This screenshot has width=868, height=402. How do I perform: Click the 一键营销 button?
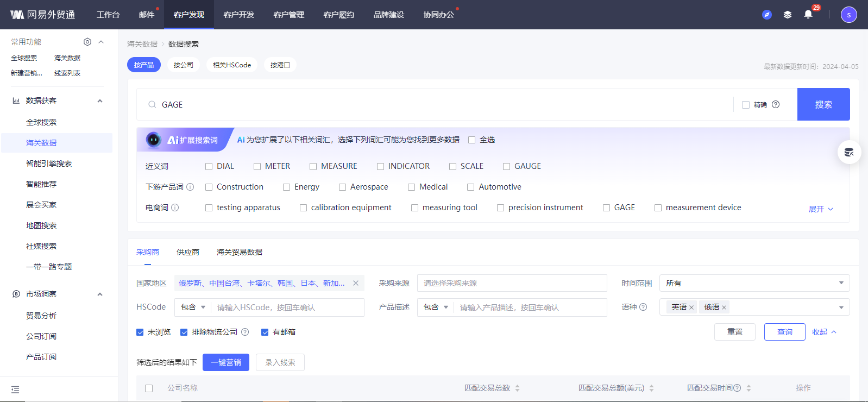226,362
